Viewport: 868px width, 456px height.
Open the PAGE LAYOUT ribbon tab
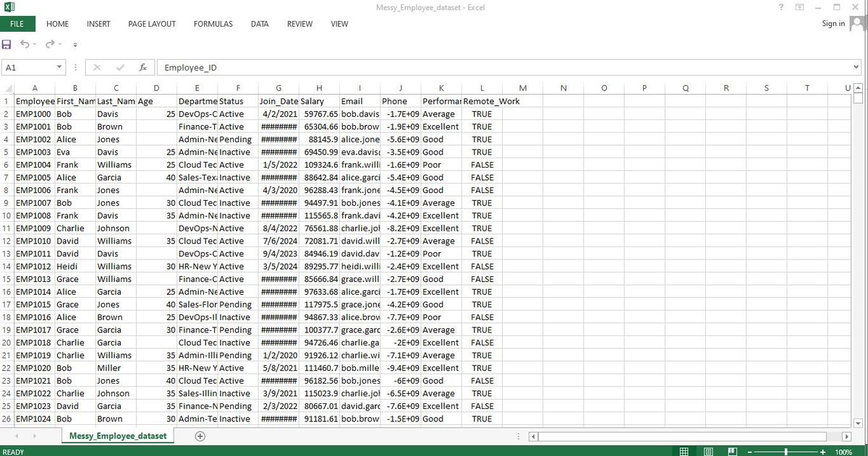152,24
